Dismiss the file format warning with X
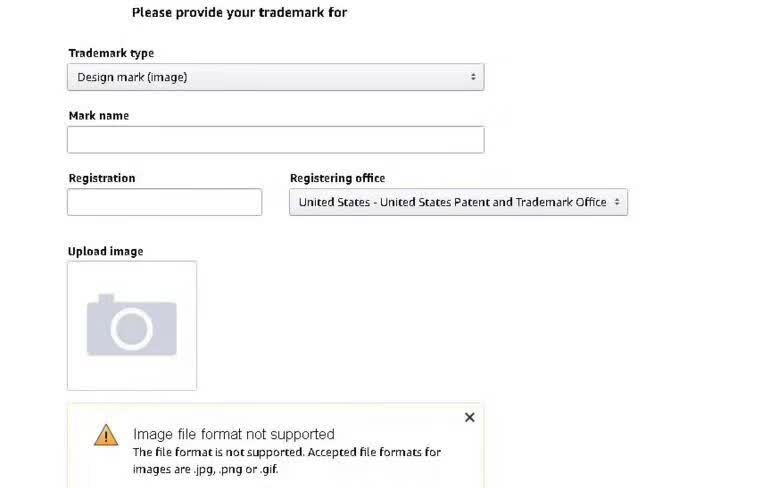764x488 pixels. click(x=470, y=417)
